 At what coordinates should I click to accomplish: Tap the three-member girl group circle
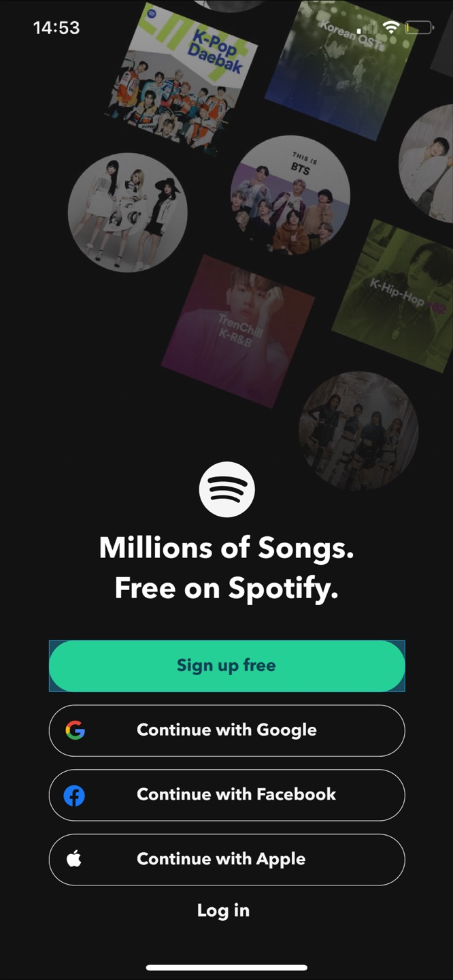tap(128, 212)
